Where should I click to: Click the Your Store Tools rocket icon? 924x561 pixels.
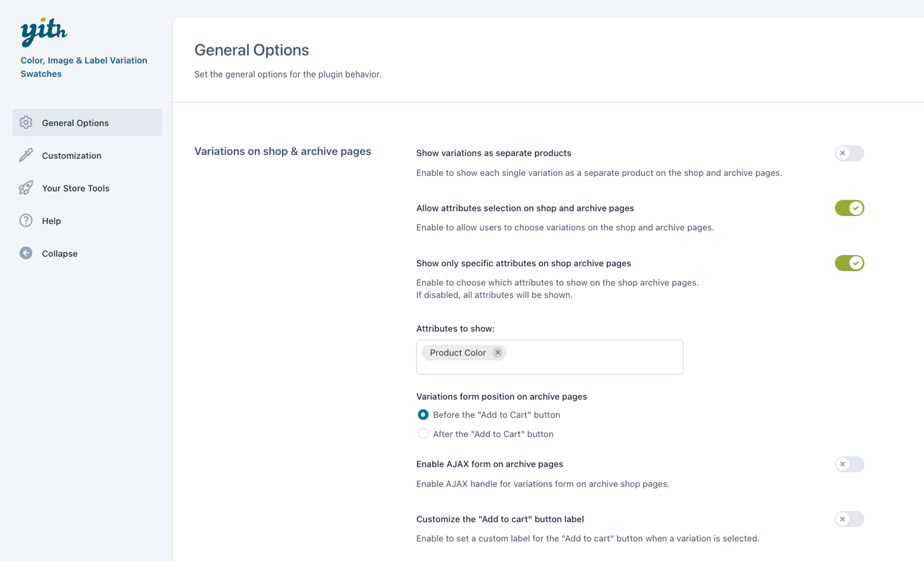pos(26,188)
